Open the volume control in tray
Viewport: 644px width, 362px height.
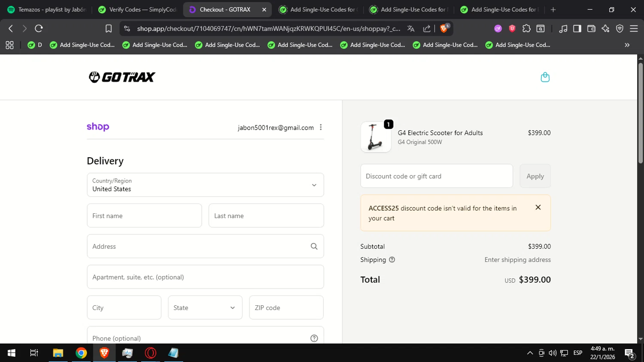553,353
